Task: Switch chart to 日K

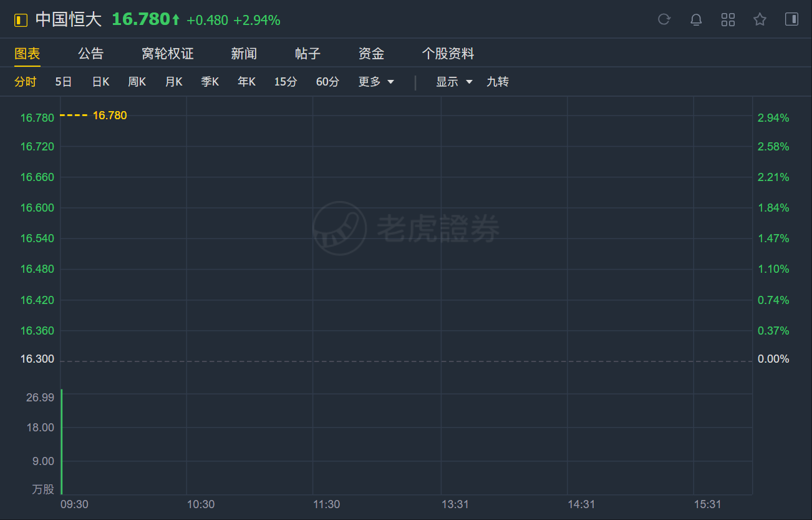Action: 100,82
